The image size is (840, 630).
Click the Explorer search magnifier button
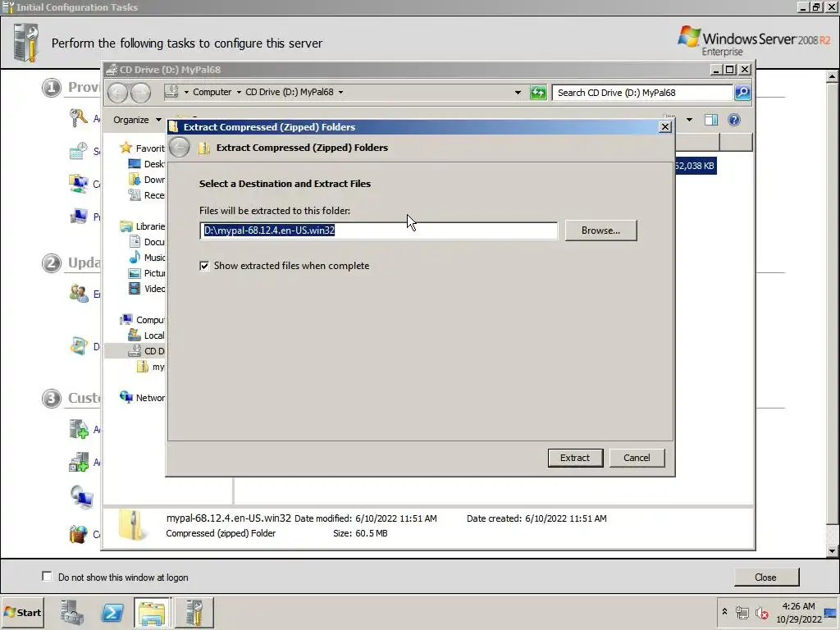click(742, 93)
